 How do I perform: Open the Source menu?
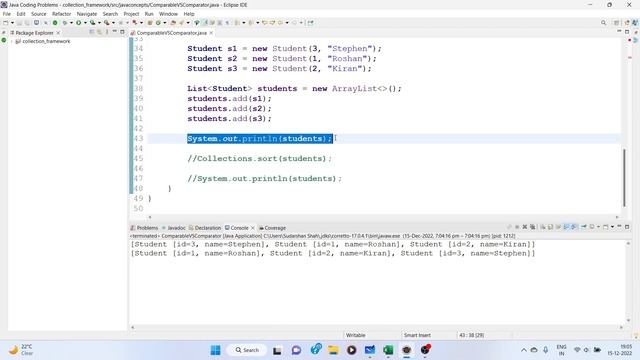pyautogui.click(x=39, y=14)
